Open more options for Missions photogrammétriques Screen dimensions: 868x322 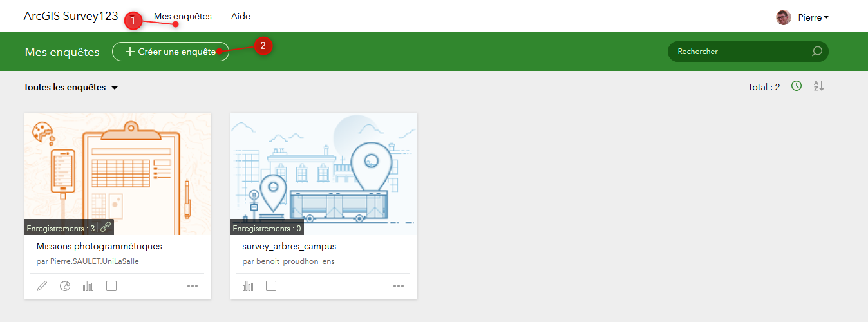click(x=193, y=286)
